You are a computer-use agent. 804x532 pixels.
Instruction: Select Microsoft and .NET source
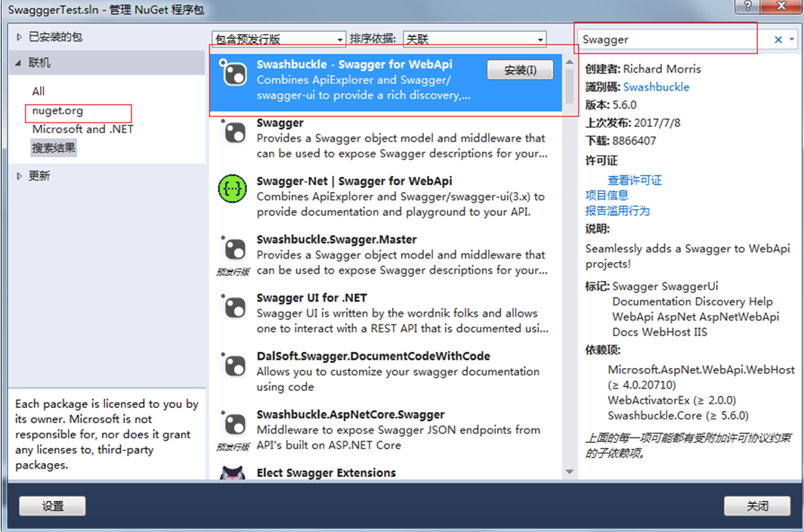[x=82, y=129]
